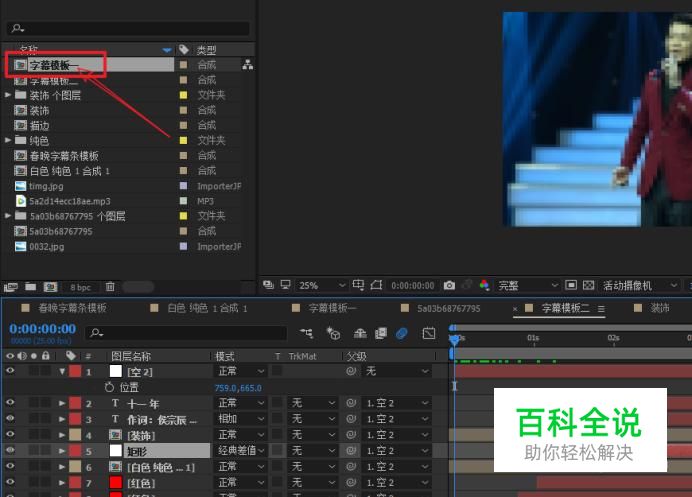Open blend mode dropdown 经典差值 for 矩形
This screenshot has width=692, height=497.
tap(241, 451)
